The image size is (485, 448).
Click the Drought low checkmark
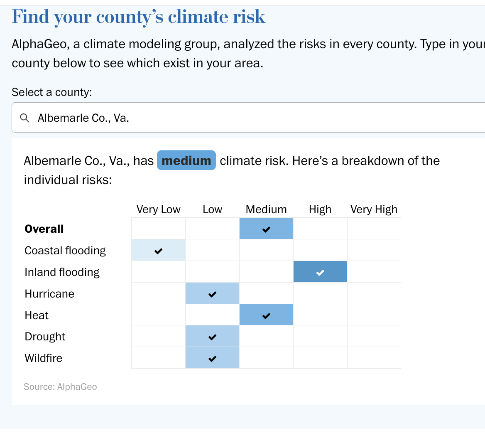coord(212,337)
